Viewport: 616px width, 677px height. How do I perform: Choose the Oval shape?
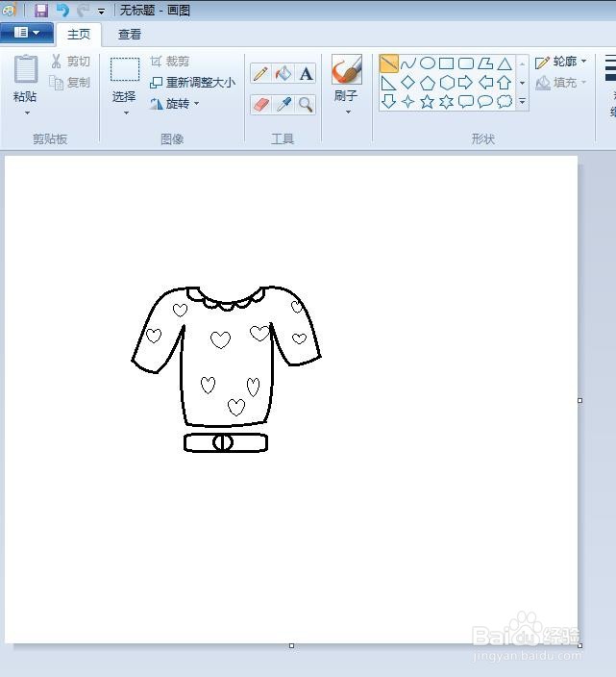click(x=427, y=63)
